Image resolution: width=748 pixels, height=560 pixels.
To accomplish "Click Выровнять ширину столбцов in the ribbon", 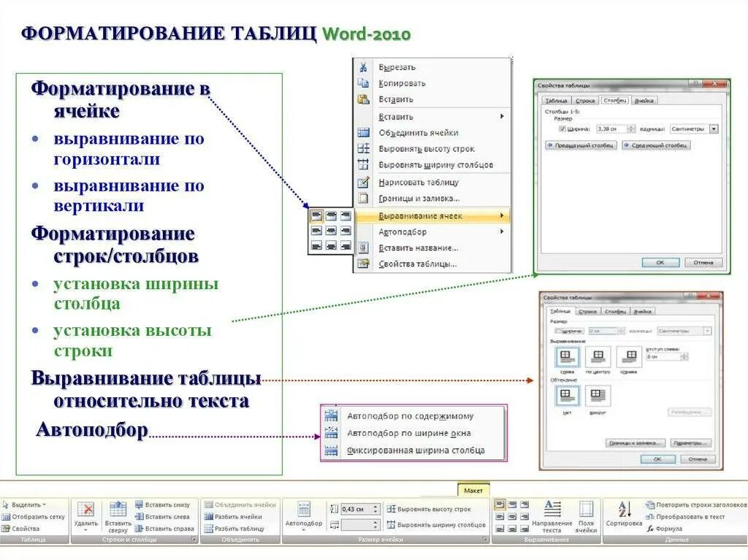I will point(436,525).
